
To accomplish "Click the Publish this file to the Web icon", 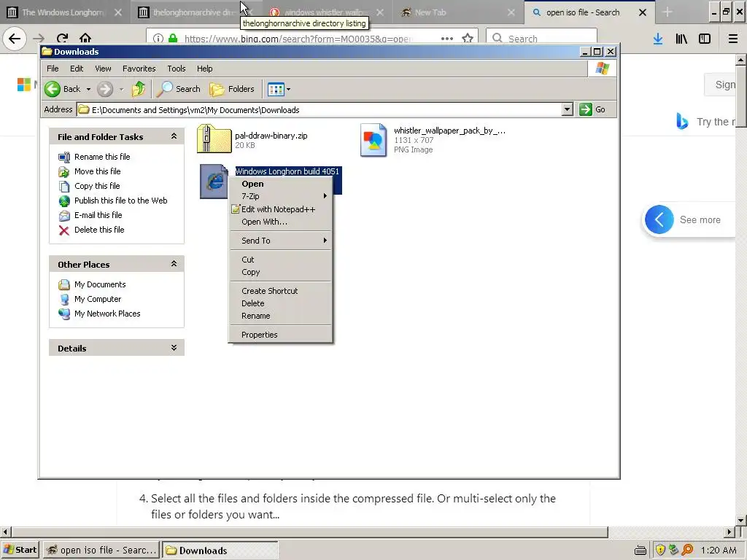I will [x=64, y=201].
